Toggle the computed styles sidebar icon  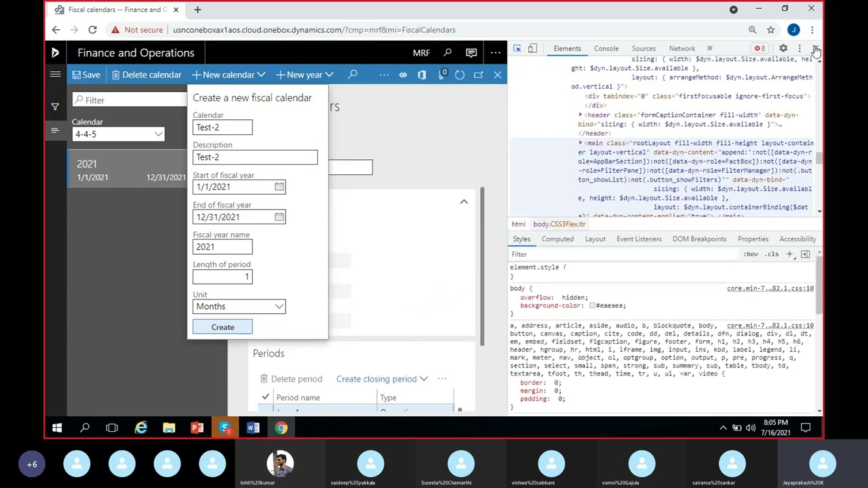(x=806, y=254)
